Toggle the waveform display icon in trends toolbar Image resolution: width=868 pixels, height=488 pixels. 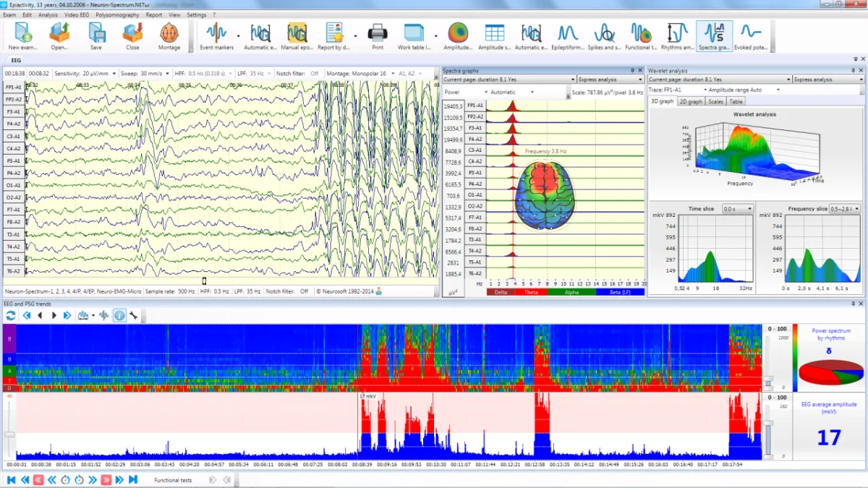tap(104, 316)
